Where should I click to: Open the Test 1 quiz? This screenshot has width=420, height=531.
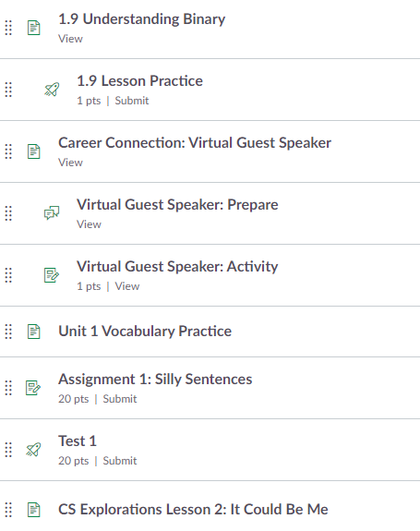click(78, 441)
